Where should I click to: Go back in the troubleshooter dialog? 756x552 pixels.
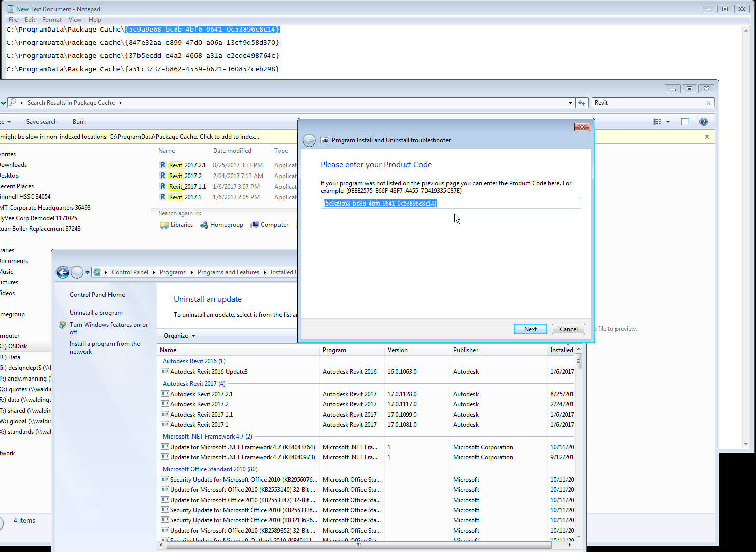(x=309, y=140)
